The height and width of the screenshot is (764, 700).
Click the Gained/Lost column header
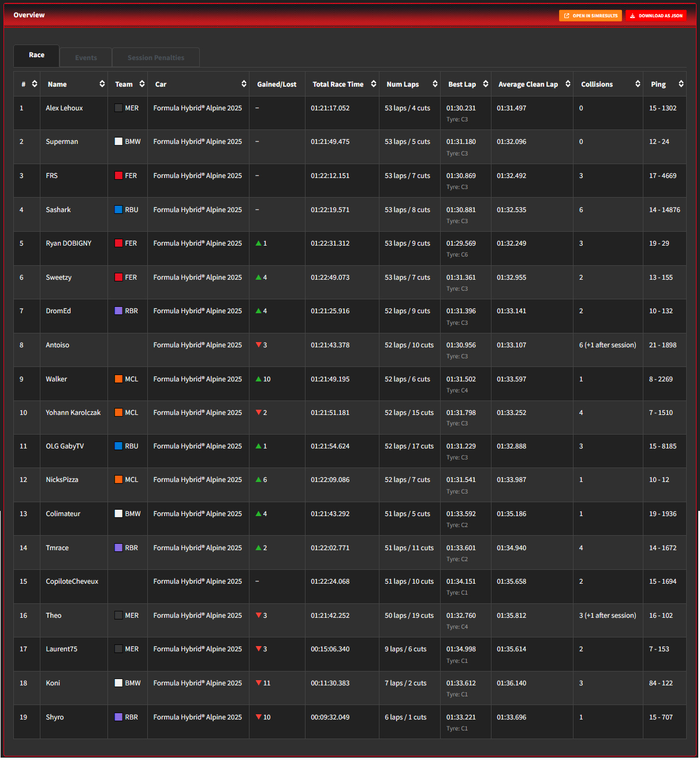tap(277, 84)
